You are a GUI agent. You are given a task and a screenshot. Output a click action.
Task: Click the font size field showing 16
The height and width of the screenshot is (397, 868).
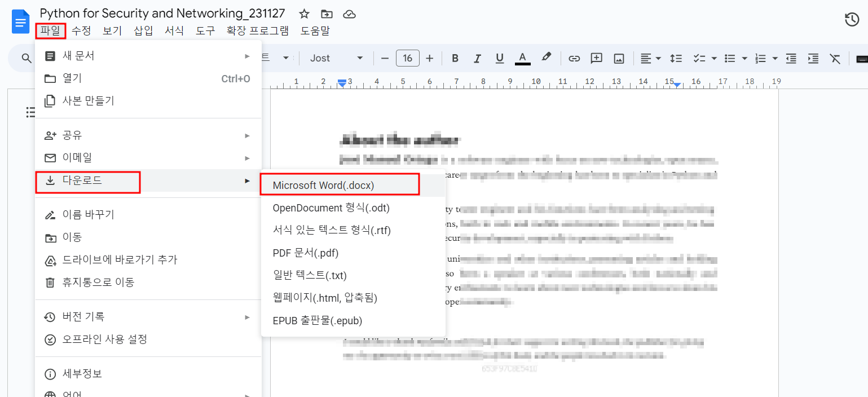pos(408,58)
